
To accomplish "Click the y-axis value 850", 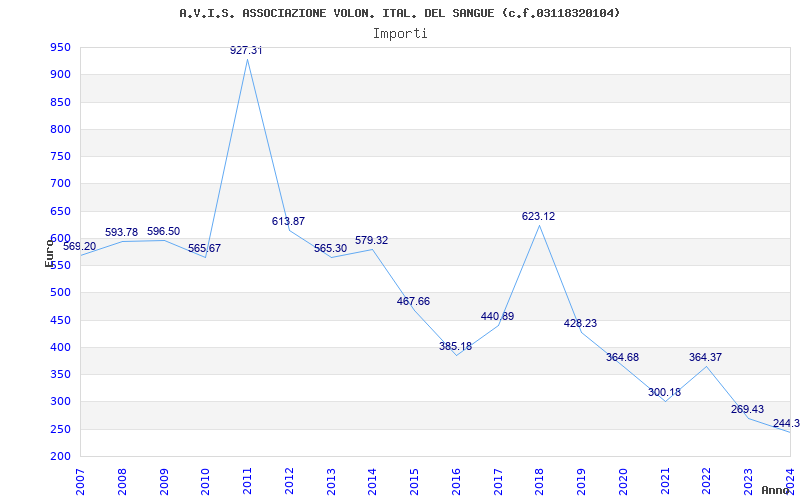I will pyautogui.click(x=60, y=102).
